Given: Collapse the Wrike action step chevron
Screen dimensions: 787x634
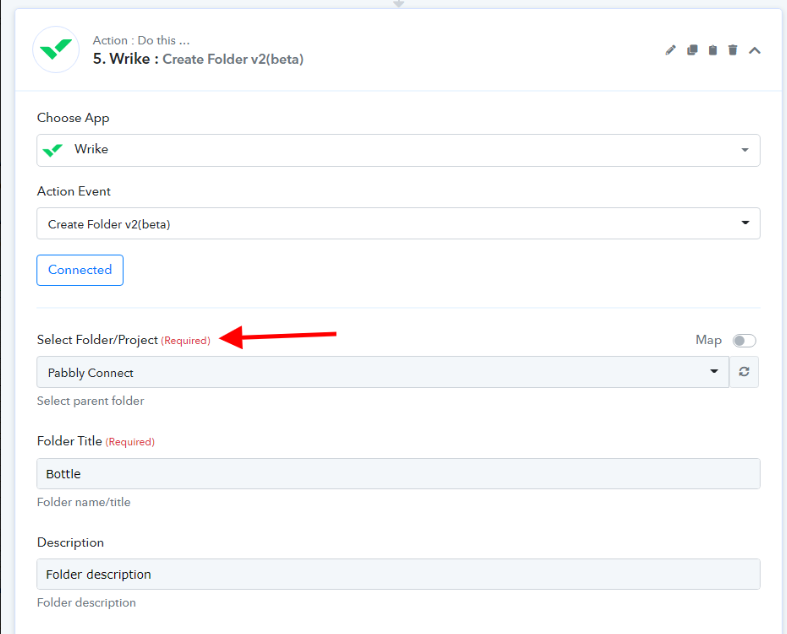Looking at the screenshot, I should click(754, 51).
